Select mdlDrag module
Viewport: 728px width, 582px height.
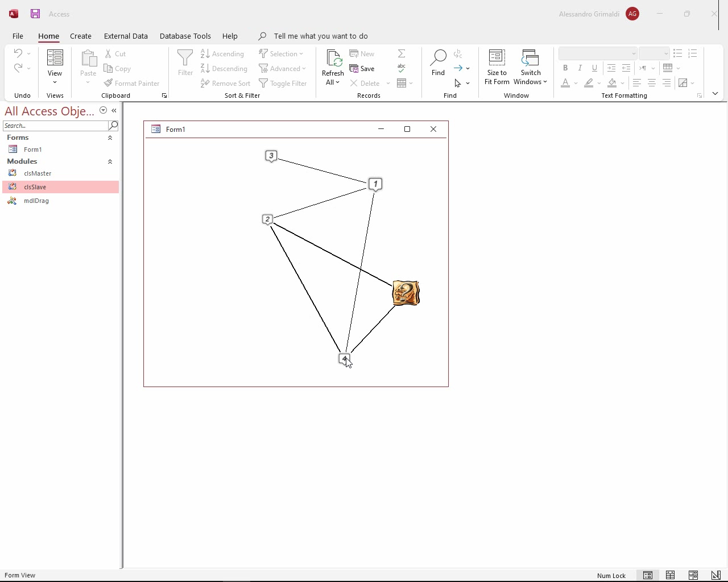[x=36, y=201]
